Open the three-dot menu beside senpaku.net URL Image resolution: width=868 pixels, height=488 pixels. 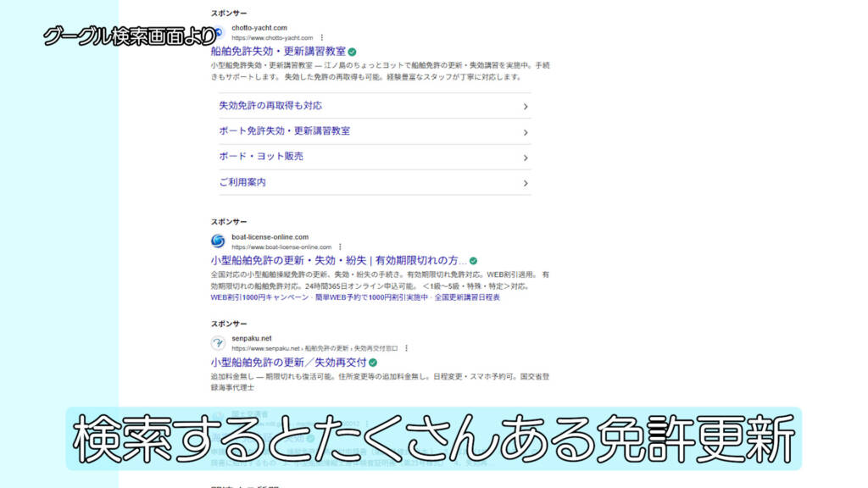(406, 348)
